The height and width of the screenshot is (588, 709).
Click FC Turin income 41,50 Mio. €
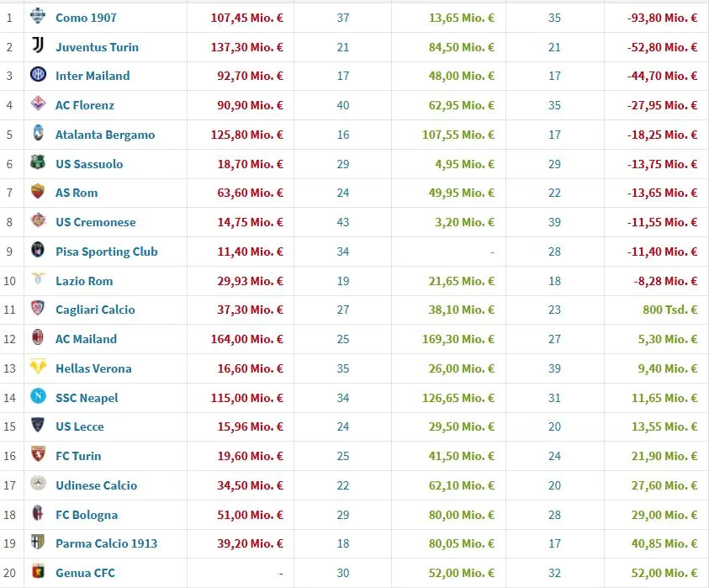461,456
